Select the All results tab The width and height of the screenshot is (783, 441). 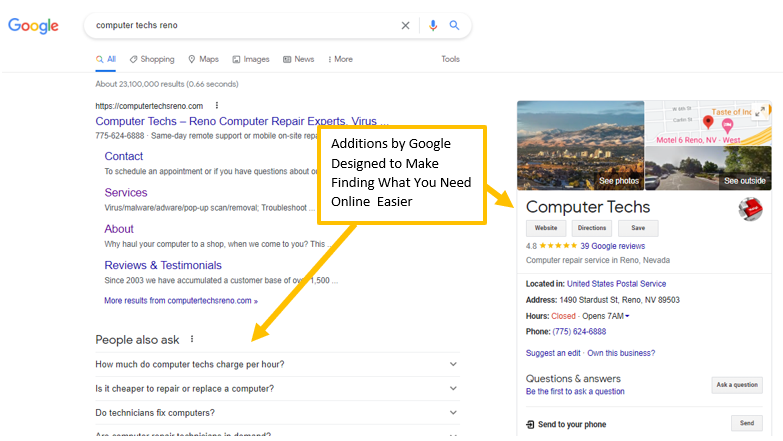[x=106, y=59]
